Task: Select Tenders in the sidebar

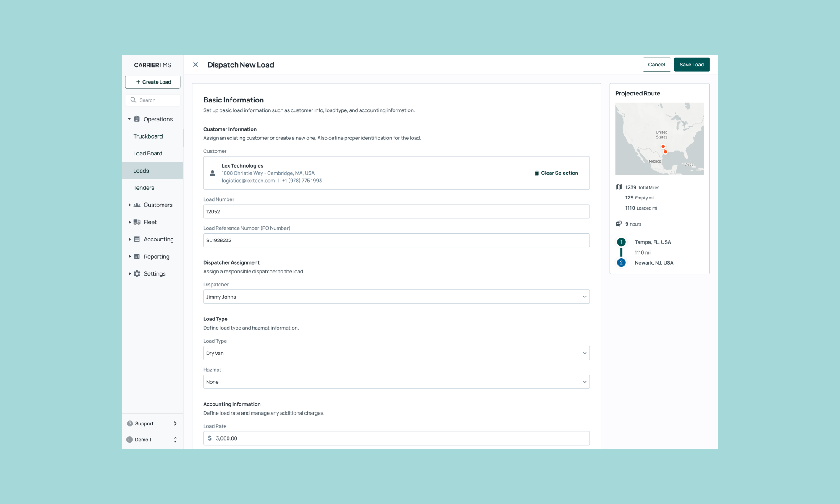Action: 144,188
